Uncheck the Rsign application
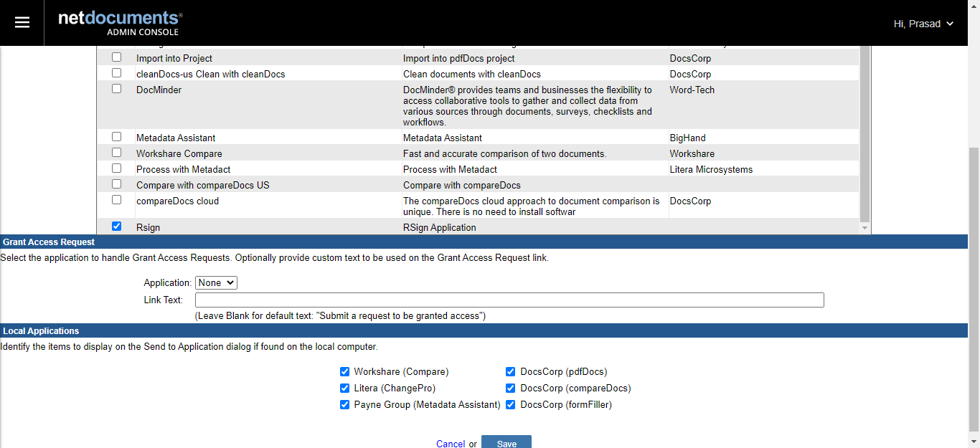The height and width of the screenshot is (448, 980). tap(116, 226)
